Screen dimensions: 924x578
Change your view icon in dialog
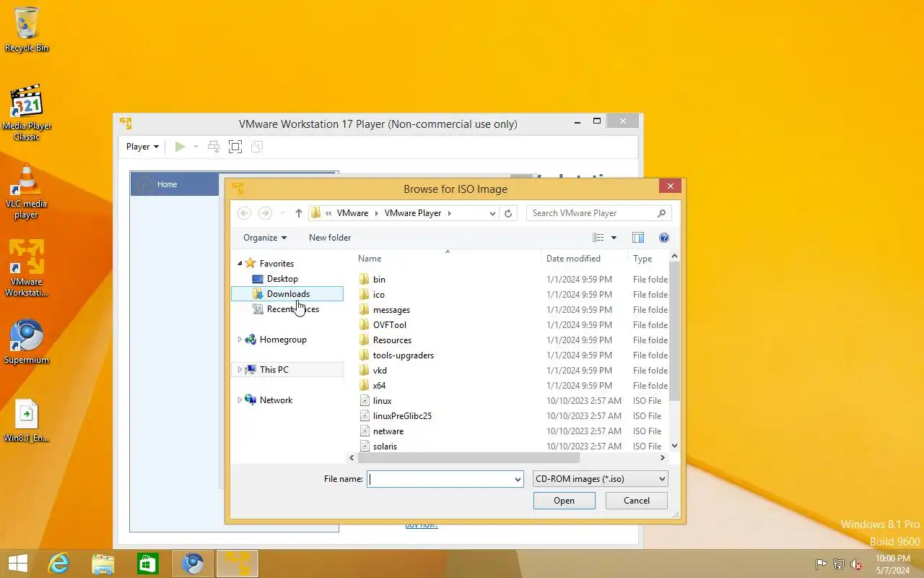(x=598, y=238)
